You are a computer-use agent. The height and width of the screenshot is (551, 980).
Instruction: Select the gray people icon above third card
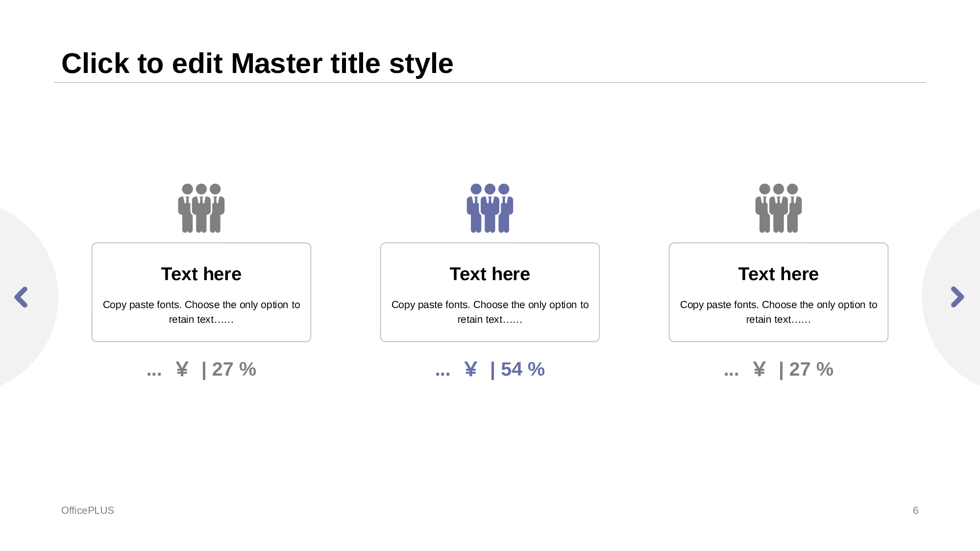pos(778,208)
